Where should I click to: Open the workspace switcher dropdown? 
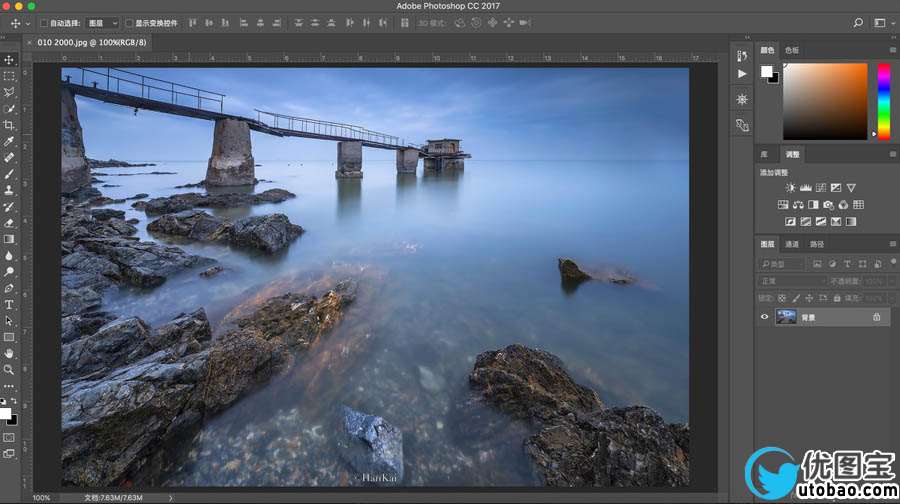tap(883, 23)
